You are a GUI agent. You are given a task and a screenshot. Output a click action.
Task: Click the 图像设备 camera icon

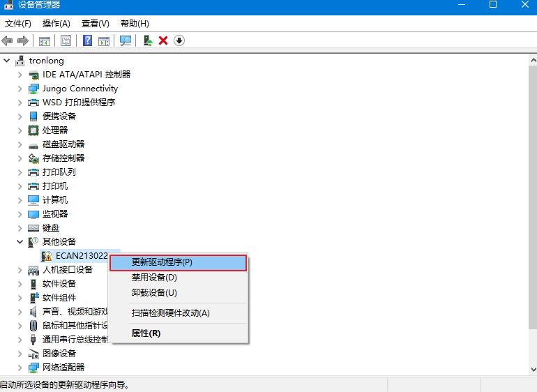tap(33, 354)
